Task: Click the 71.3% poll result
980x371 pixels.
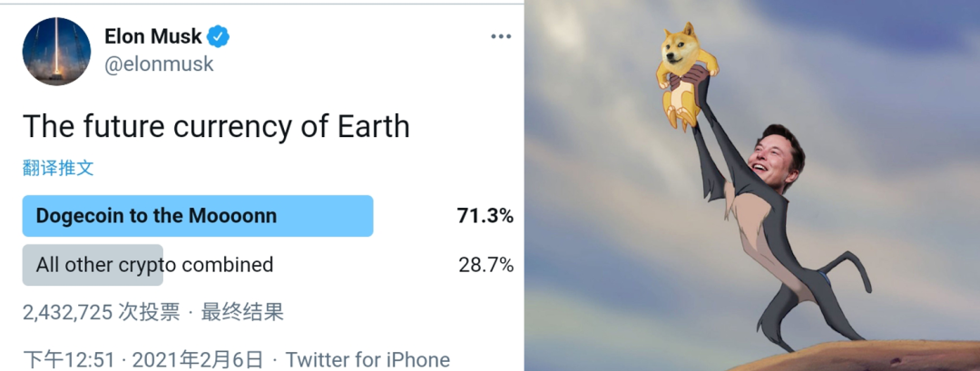Action: 485,216
